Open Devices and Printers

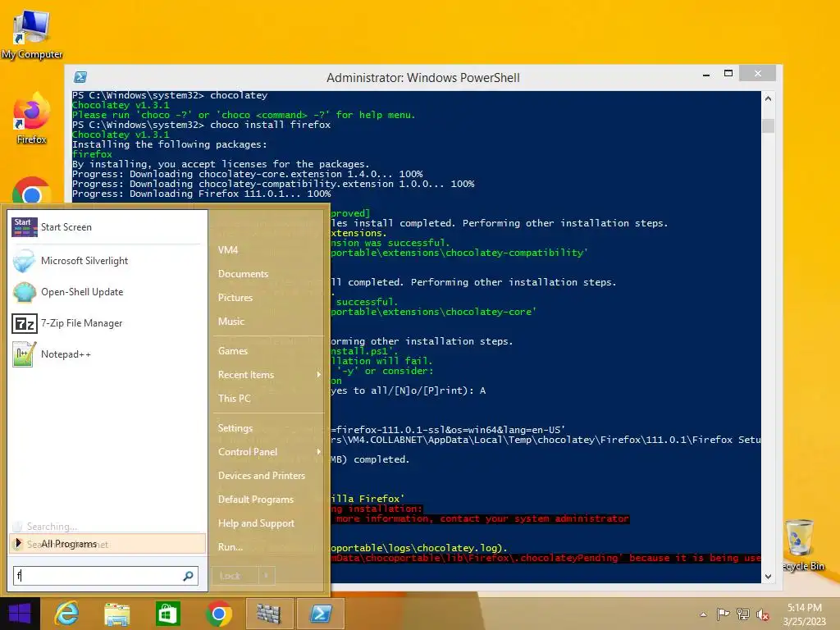[x=262, y=476]
